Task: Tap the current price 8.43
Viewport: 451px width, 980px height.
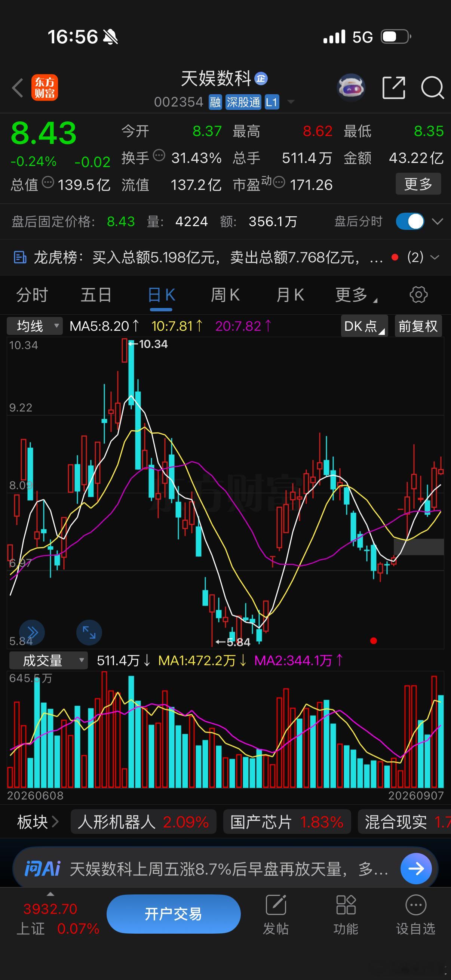Action: pyautogui.click(x=43, y=133)
